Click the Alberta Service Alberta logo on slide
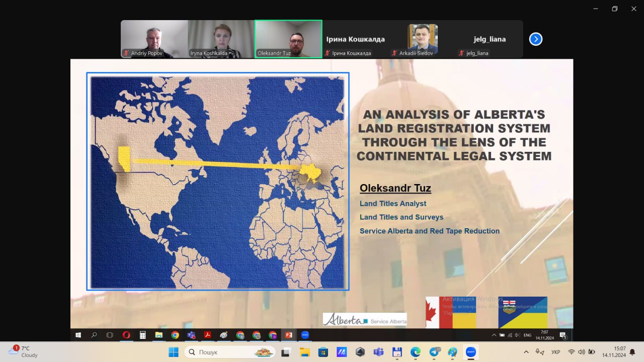The height and width of the screenshot is (362, 644). [x=365, y=319]
